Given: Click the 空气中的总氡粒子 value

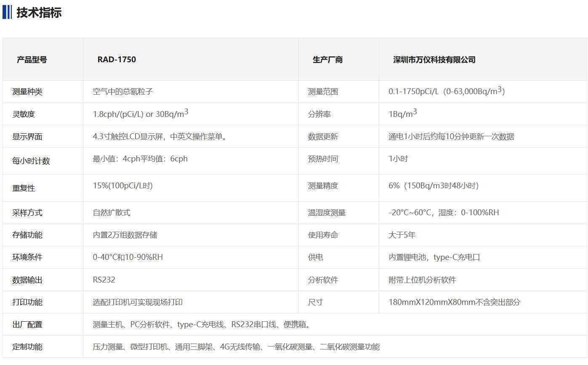Looking at the screenshot, I should pos(122,91).
